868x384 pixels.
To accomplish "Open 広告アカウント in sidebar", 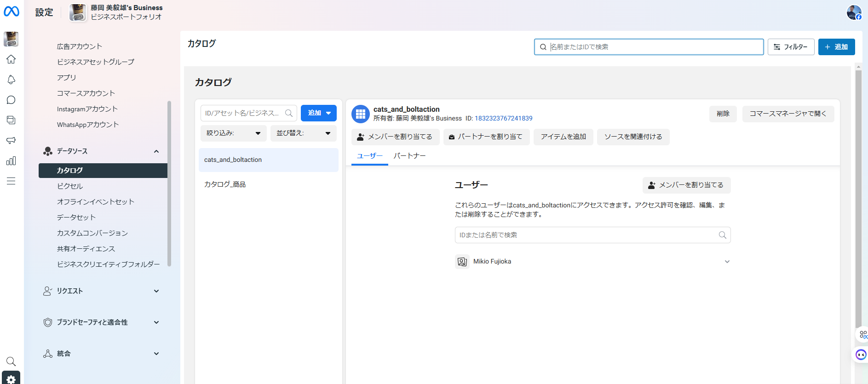I will [80, 46].
